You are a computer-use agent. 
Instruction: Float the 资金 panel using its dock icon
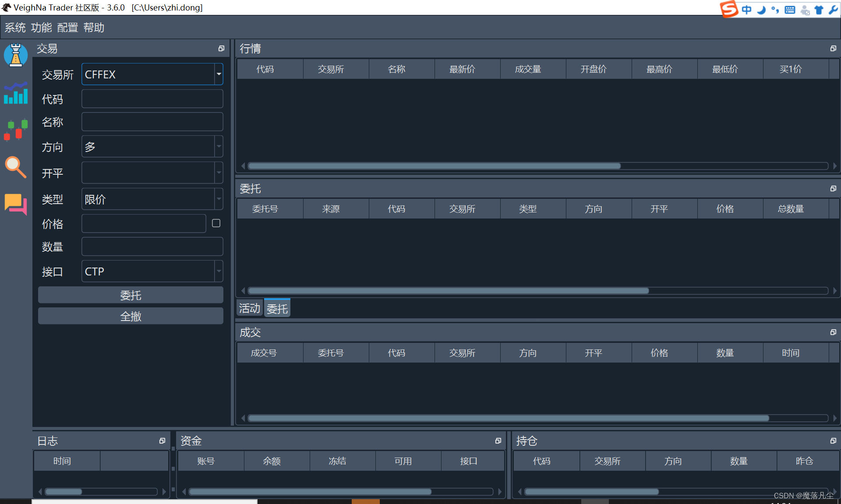[498, 441]
